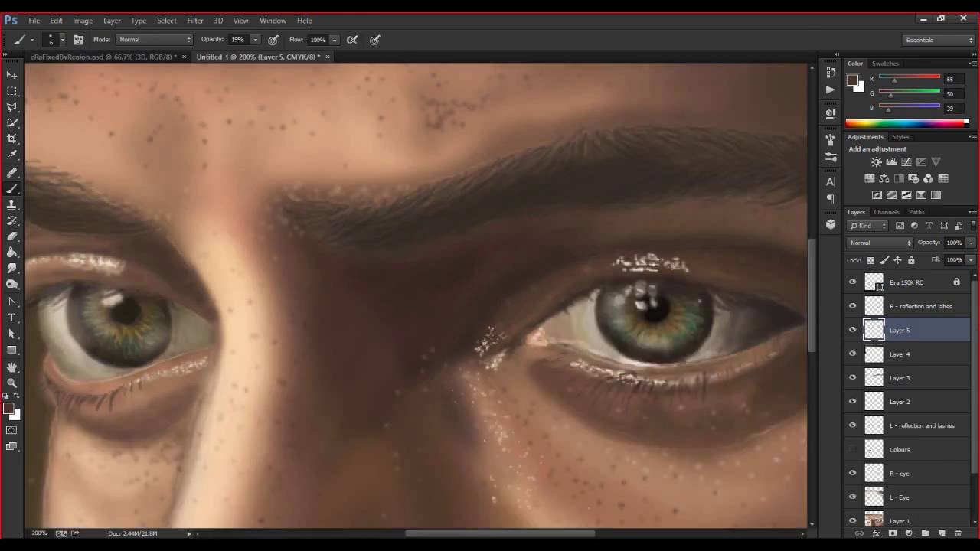Toggle pressure for opacity in options bar

273,40
